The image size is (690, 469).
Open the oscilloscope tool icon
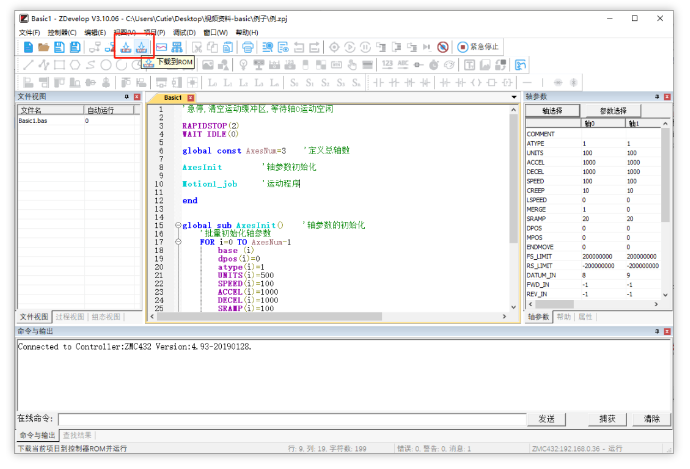(x=161, y=47)
